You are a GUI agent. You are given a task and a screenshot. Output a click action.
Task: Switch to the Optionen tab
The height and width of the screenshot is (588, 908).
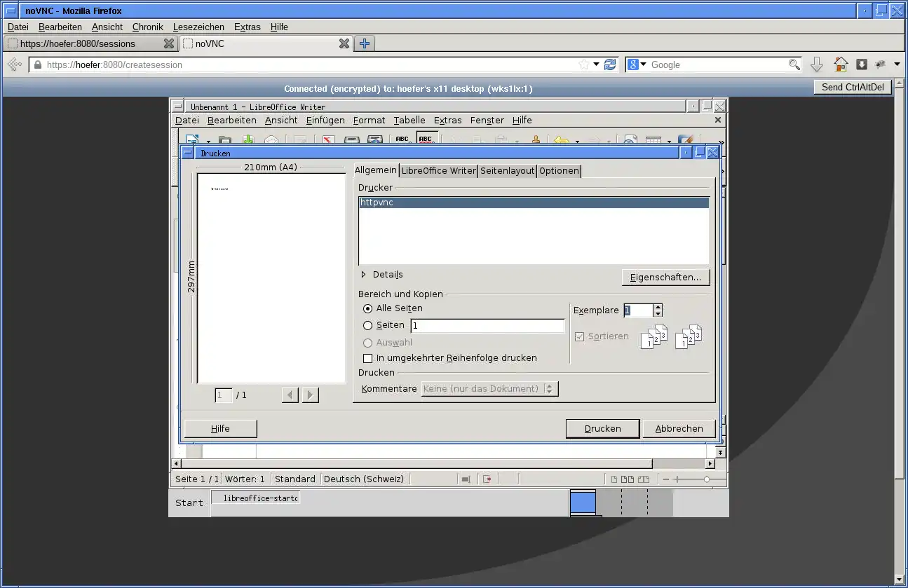click(x=559, y=170)
